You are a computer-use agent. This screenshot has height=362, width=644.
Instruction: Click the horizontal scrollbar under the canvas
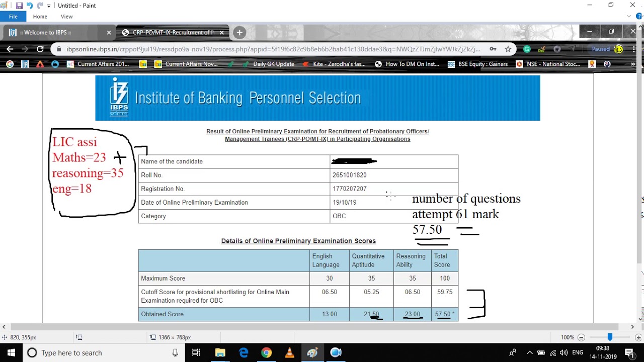tap(318, 327)
